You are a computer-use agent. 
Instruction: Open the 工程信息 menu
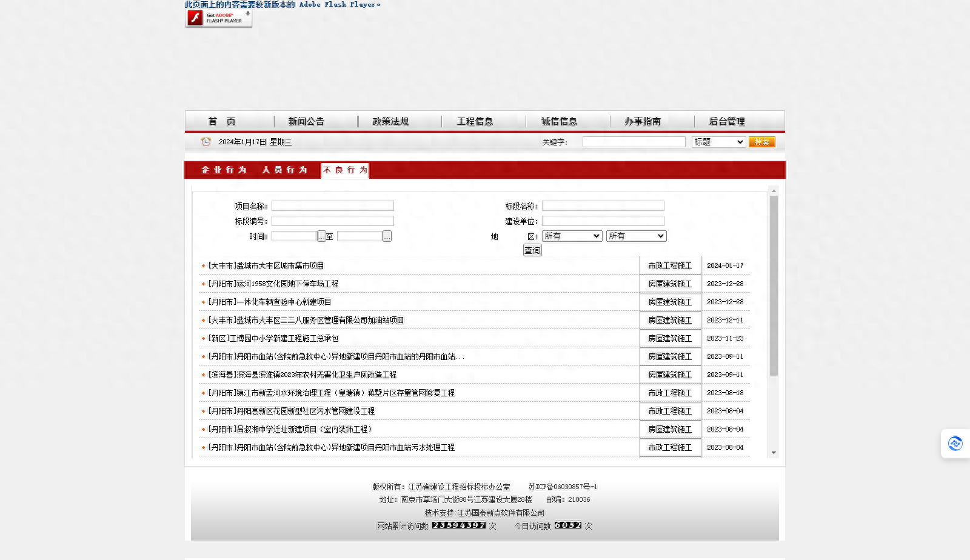[x=475, y=121]
